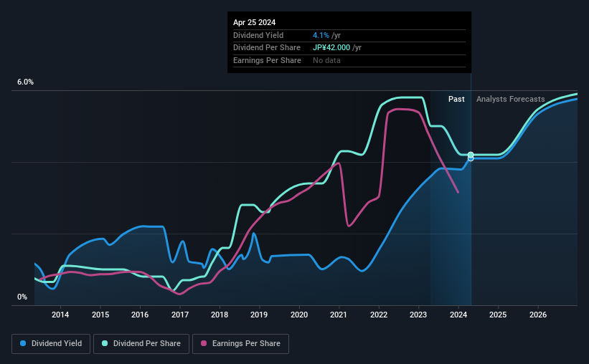Click the Apr 25 2024 tooltip date header
Screen dimensions: 589x364
point(254,22)
